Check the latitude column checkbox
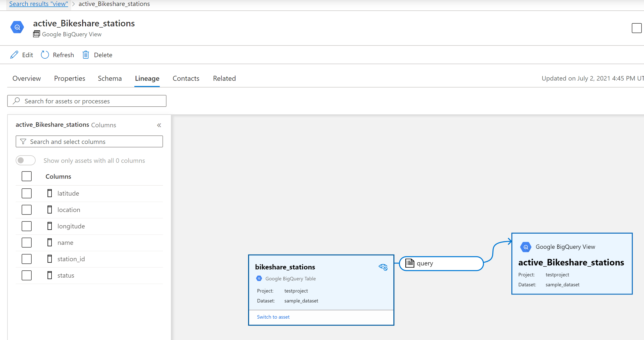The width and height of the screenshot is (644, 340). tap(26, 193)
